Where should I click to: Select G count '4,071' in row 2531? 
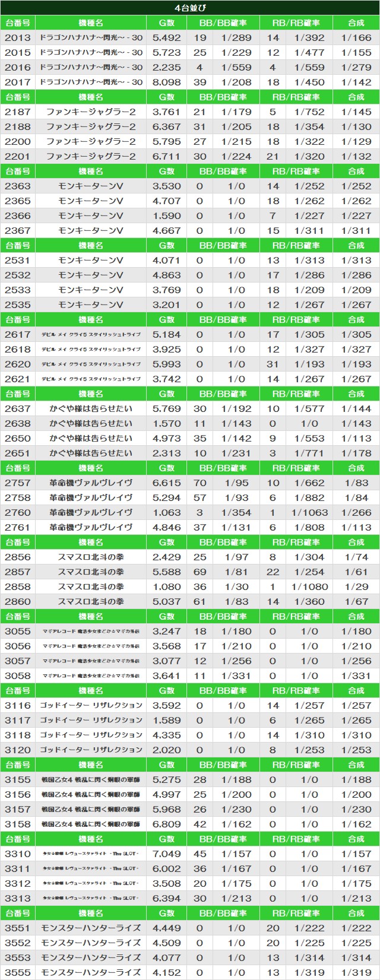click(x=167, y=260)
